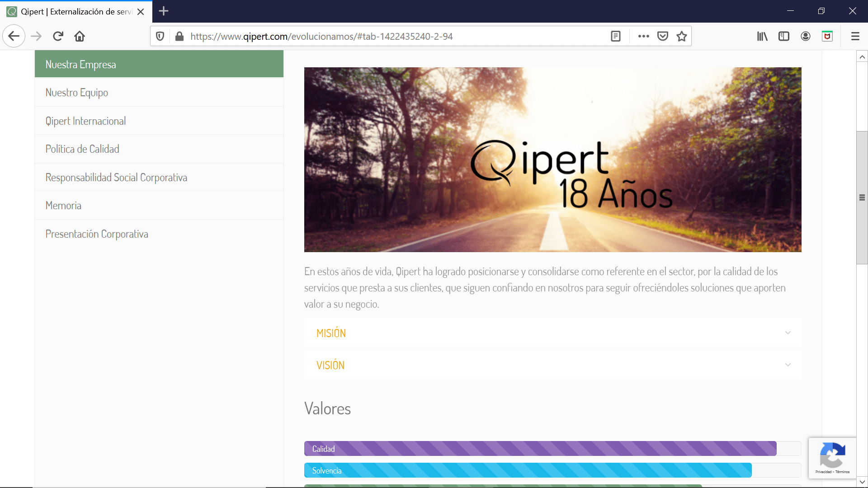Open Responsabilidad Social Corporativa tab
The height and width of the screenshot is (488, 868).
tap(159, 177)
